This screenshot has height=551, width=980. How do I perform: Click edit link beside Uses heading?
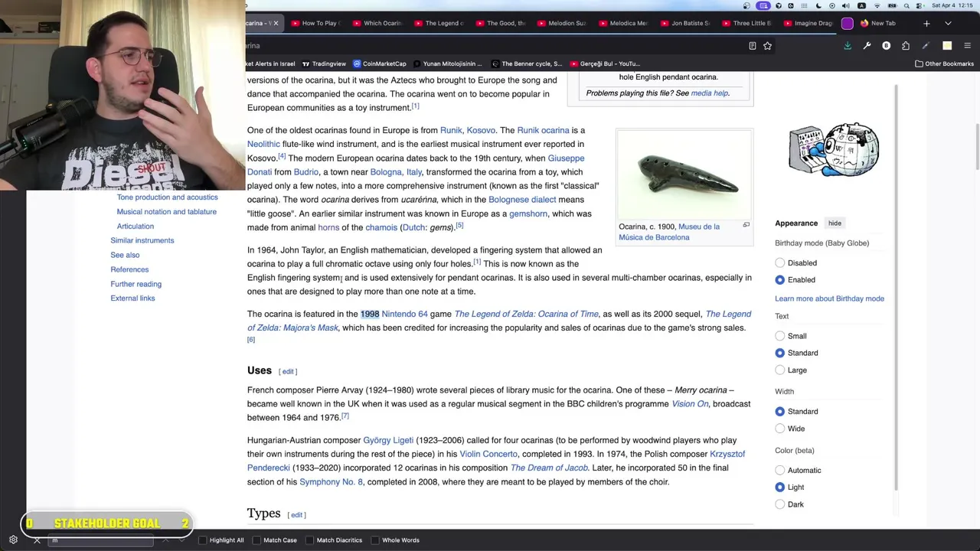coord(288,371)
